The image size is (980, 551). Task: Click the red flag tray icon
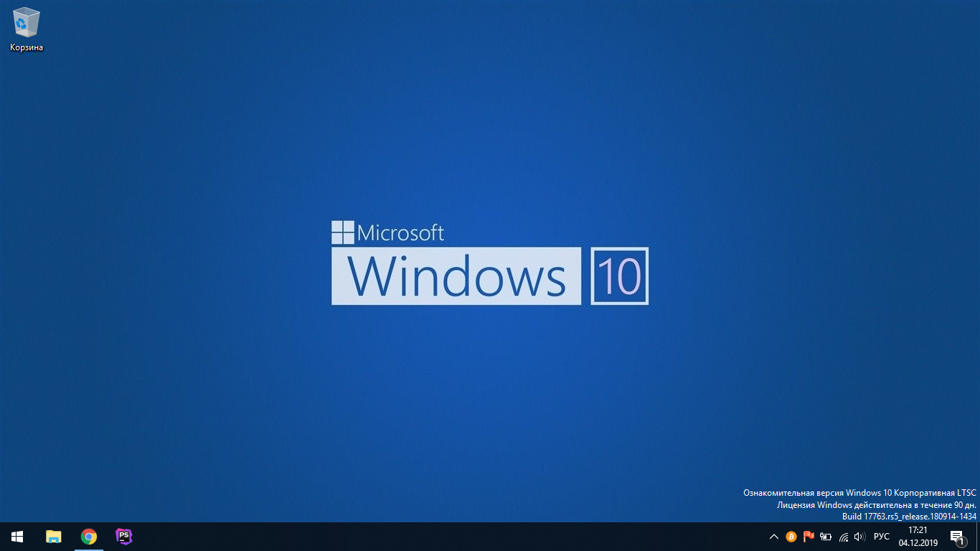pos(809,537)
